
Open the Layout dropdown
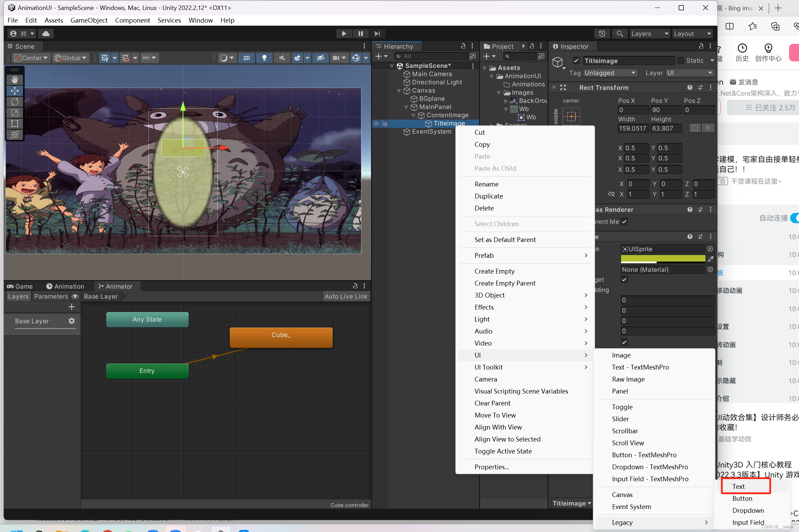coord(692,34)
